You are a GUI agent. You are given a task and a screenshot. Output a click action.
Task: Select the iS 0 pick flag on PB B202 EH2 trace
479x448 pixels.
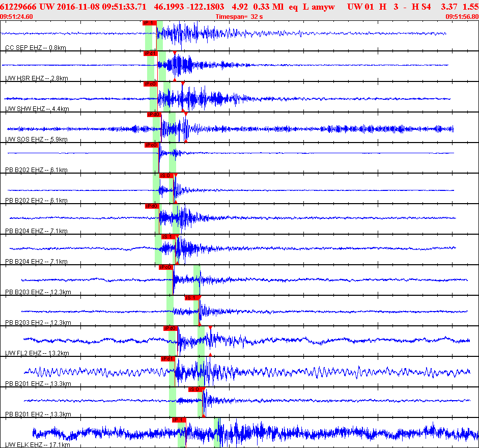point(166,176)
